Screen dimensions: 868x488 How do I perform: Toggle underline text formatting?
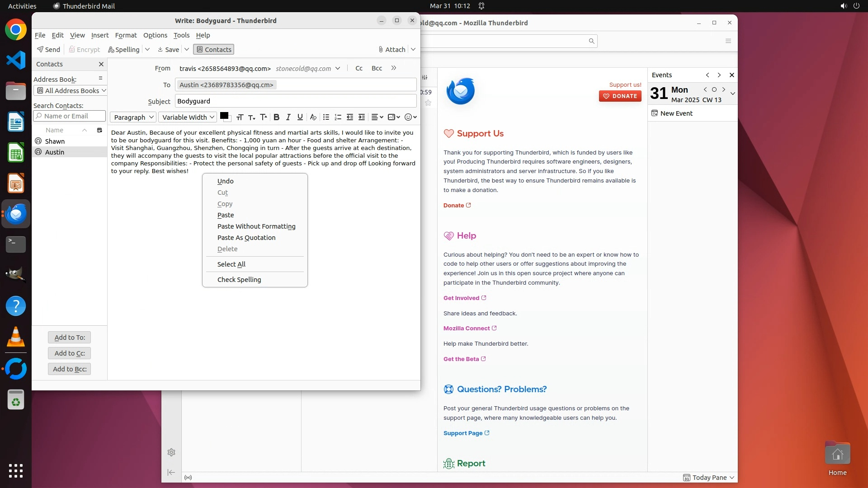pos(300,117)
